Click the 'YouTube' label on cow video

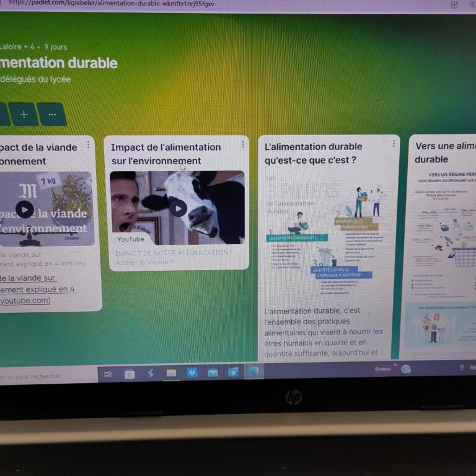[x=131, y=239]
